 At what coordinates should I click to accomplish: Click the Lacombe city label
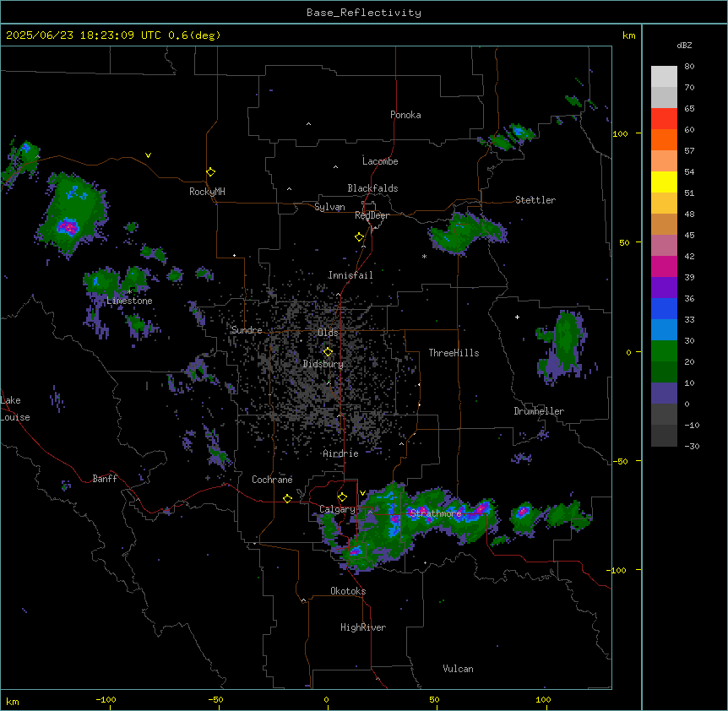(x=380, y=161)
